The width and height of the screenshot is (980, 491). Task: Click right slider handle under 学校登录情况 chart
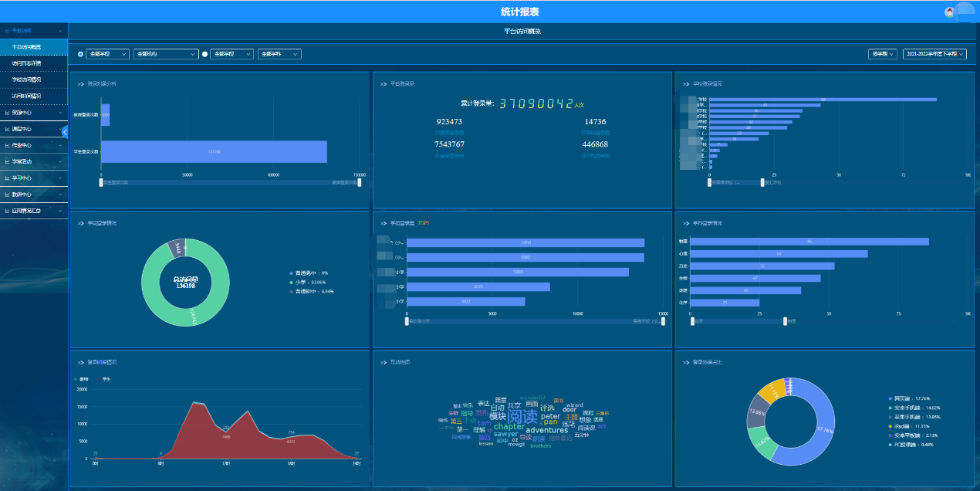[x=762, y=182]
